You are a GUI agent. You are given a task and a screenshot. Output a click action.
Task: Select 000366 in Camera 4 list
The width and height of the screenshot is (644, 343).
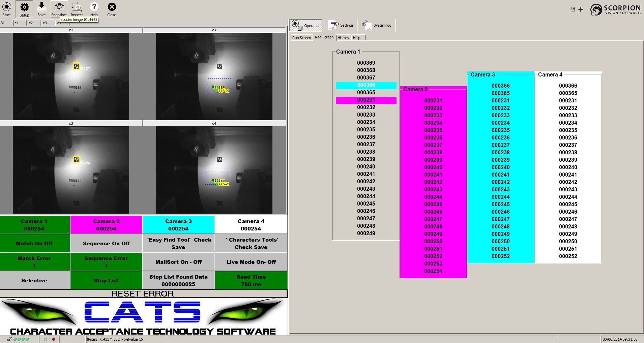[568, 86]
